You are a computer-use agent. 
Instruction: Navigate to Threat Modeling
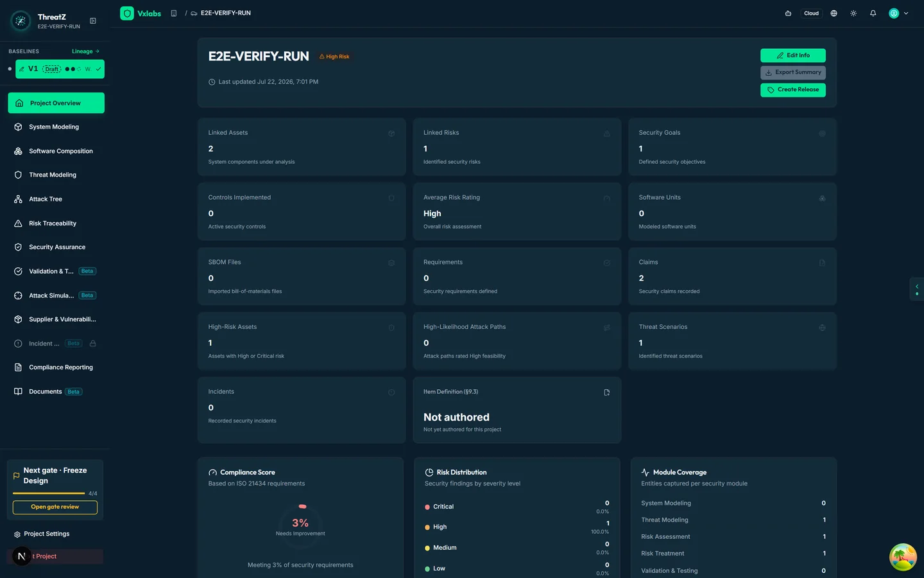click(56, 175)
